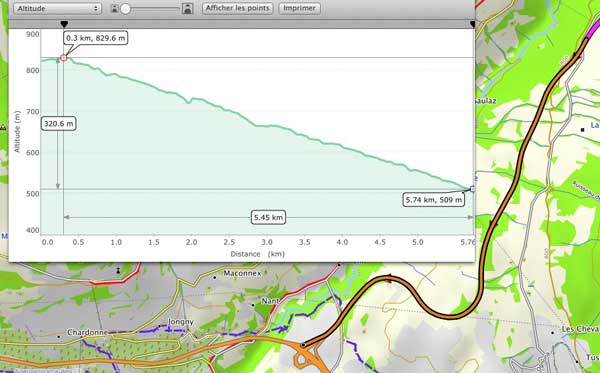This screenshot has width=600, height=373.
Task: Click the Afficher les points button
Action: [238, 8]
